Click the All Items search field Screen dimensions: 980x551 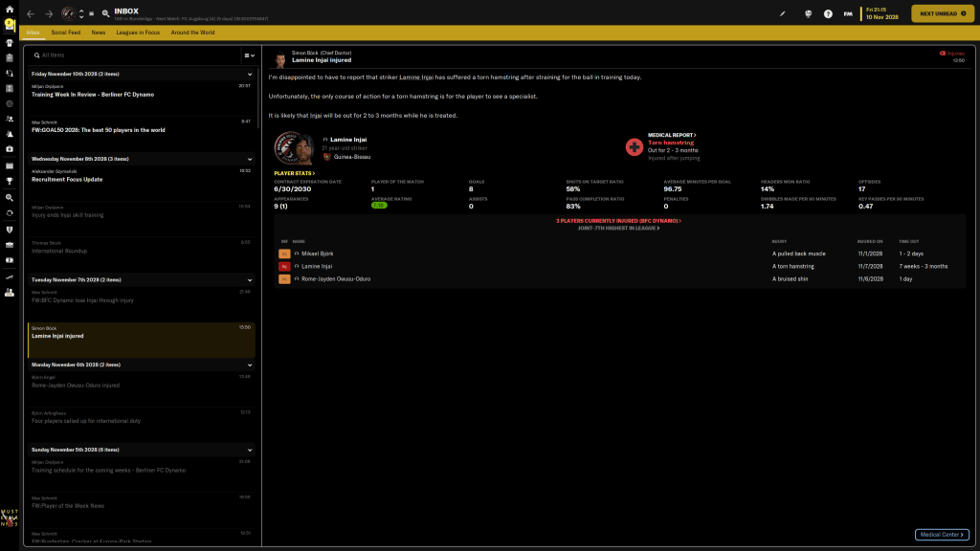pos(134,55)
